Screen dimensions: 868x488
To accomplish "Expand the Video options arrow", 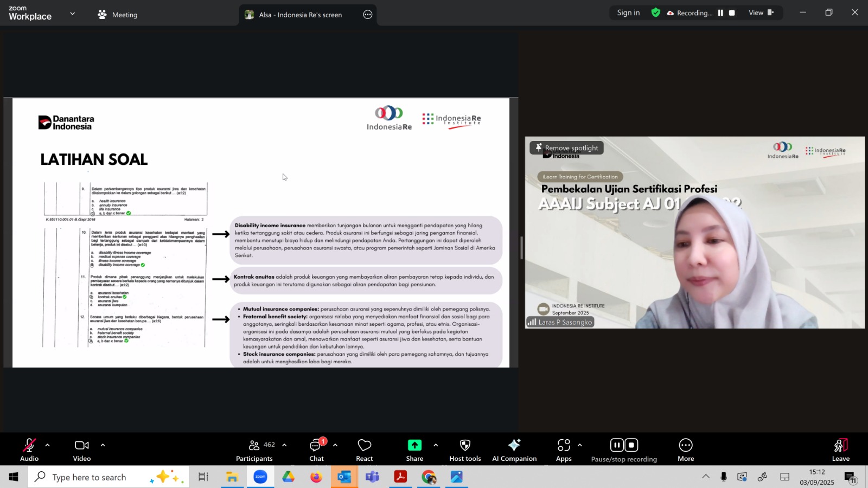I will [103, 445].
